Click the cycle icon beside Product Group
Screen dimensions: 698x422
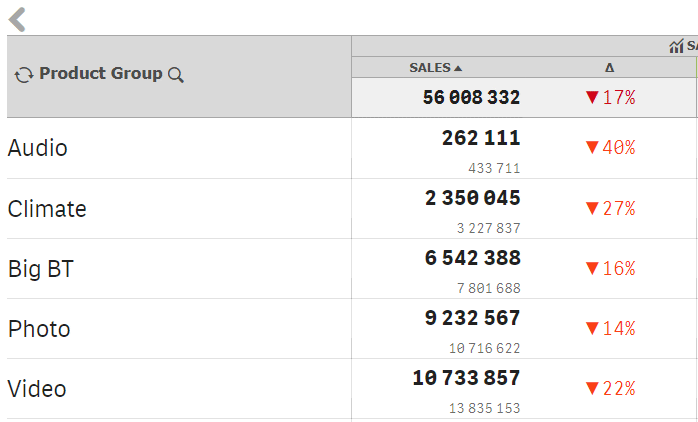(x=24, y=75)
